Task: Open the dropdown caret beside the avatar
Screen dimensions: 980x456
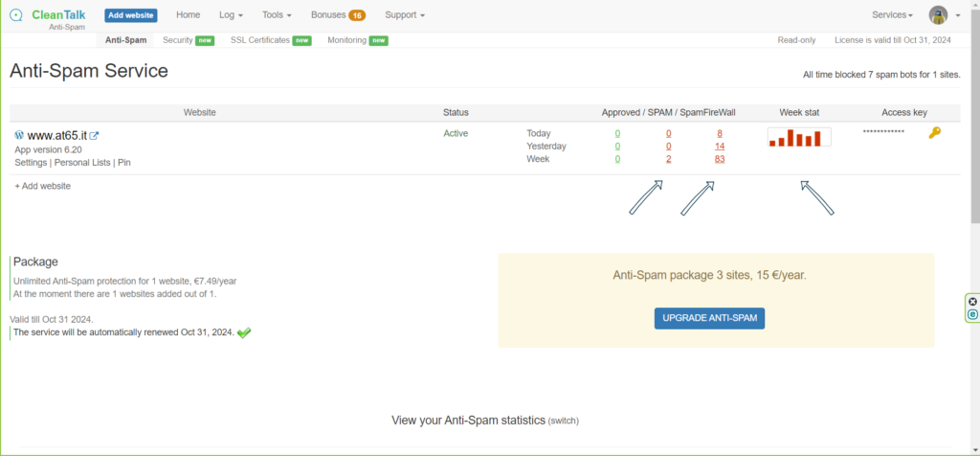Action: tap(958, 15)
